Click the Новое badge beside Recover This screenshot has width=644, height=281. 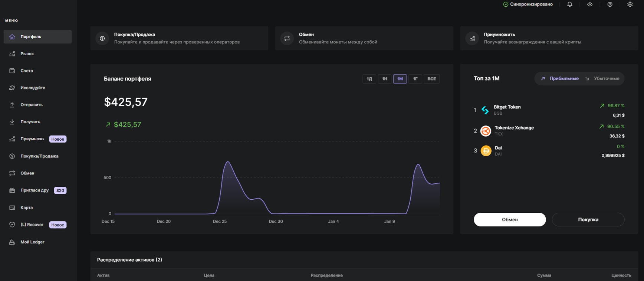[58, 225]
